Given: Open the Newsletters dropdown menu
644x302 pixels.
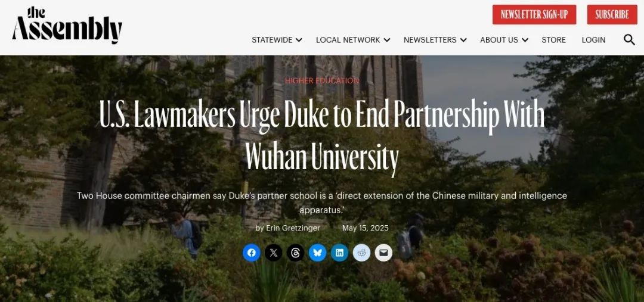Looking at the screenshot, I should [435, 40].
